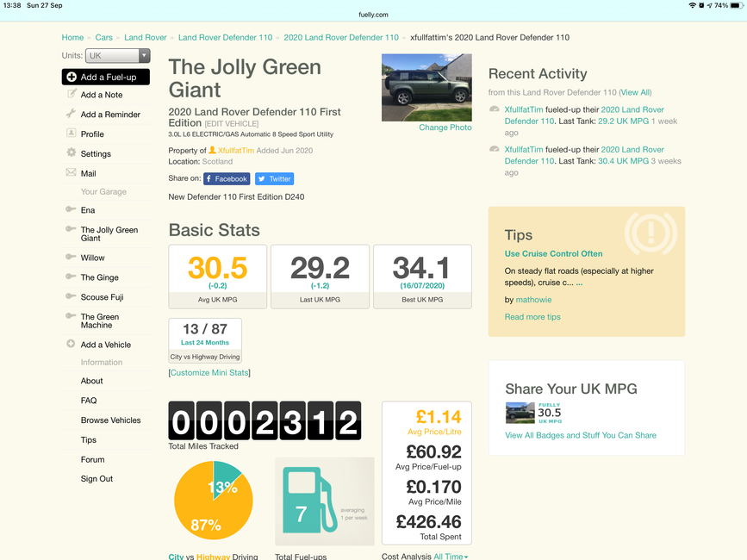Click View All recent activity link
This screenshot has height=560, width=747.
click(x=635, y=92)
